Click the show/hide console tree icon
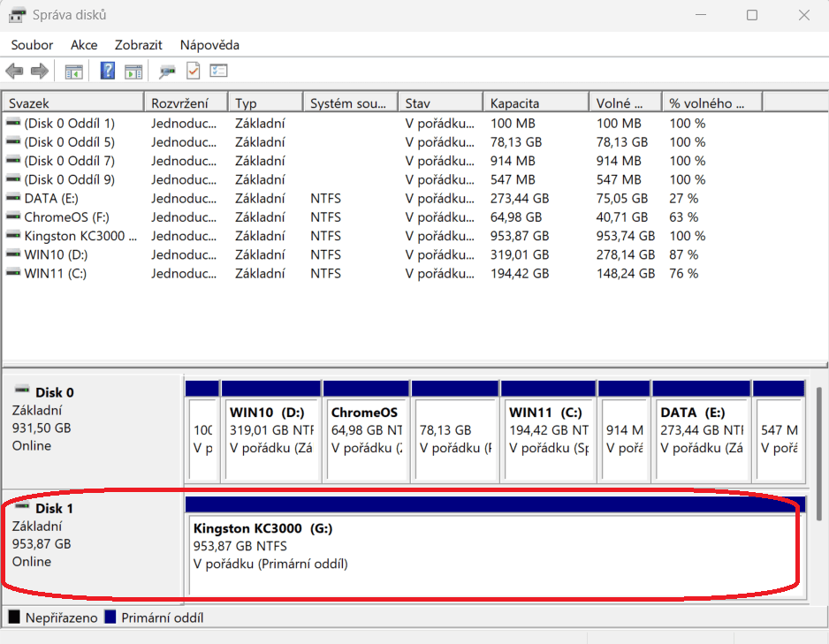This screenshot has width=829, height=644. pos(74,72)
